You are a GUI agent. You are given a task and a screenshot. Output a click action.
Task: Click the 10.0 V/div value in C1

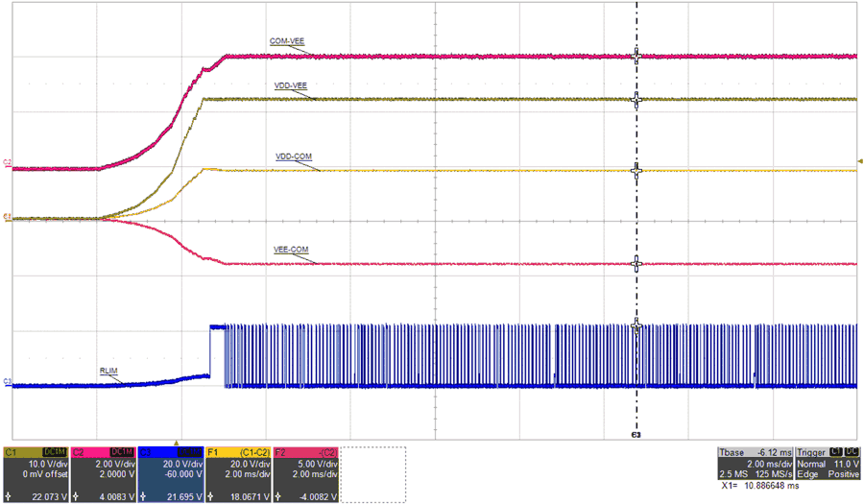pyautogui.click(x=47, y=465)
